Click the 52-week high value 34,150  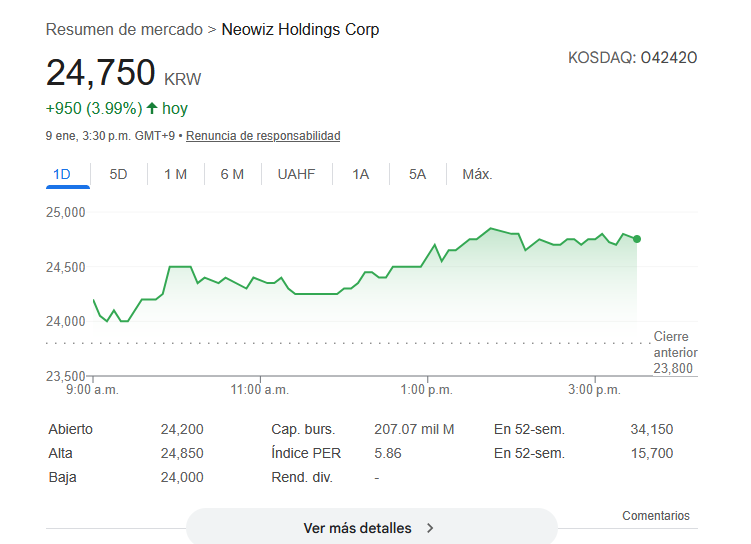point(652,430)
